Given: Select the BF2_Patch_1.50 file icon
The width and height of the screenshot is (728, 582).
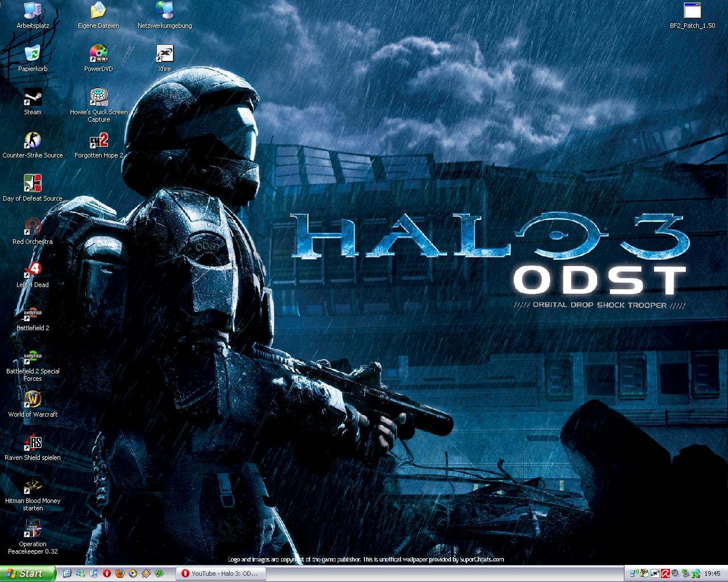Looking at the screenshot, I should pos(692,12).
